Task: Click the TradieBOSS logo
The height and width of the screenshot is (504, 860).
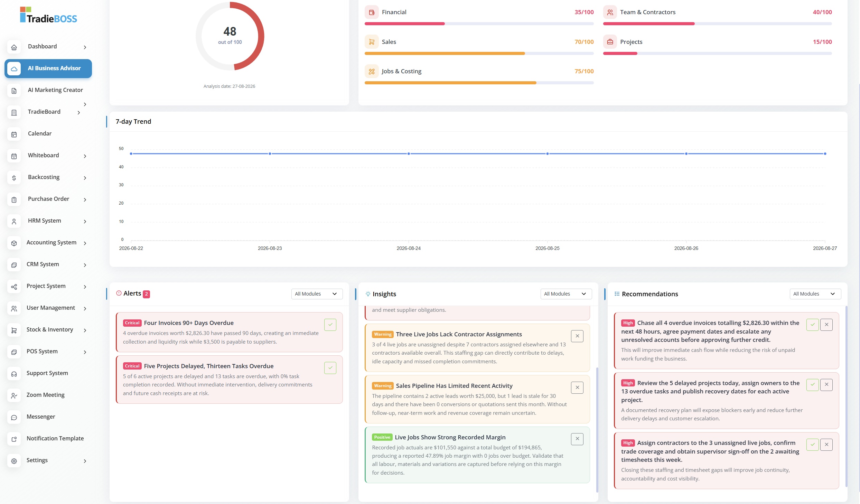Action: (x=48, y=15)
